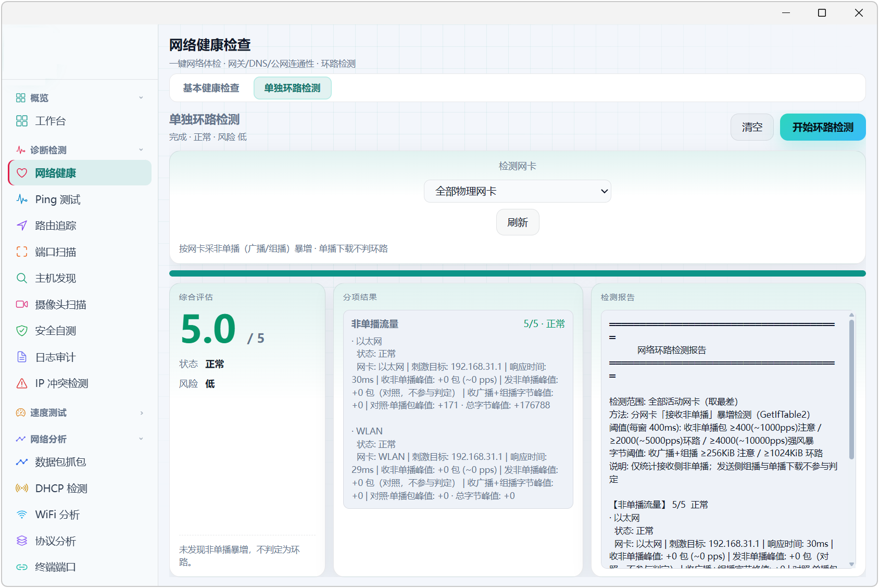Screen dimensions: 879x588
Task: Collapse the 概览 section chevron
Action: [x=141, y=98]
